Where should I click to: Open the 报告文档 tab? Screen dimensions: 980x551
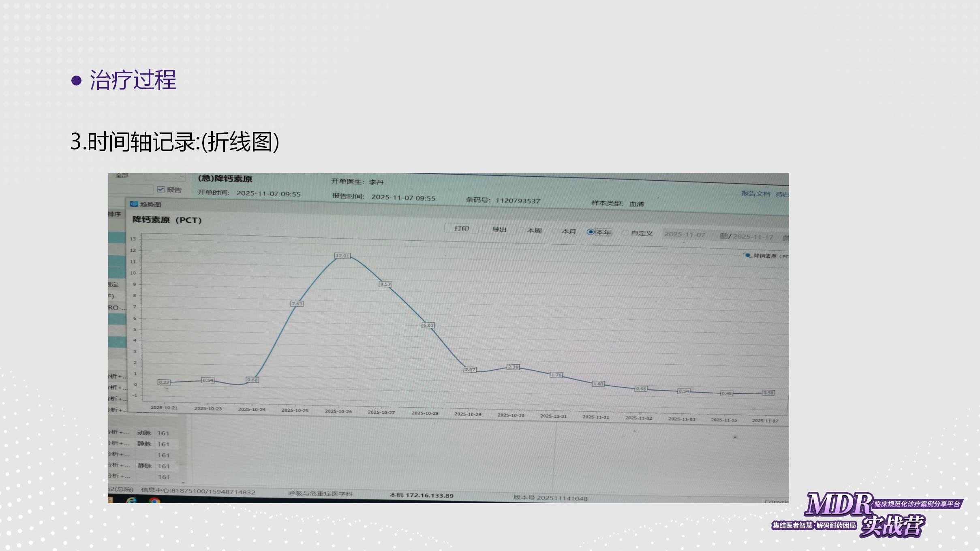pyautogui.click(x=755, y=194)
